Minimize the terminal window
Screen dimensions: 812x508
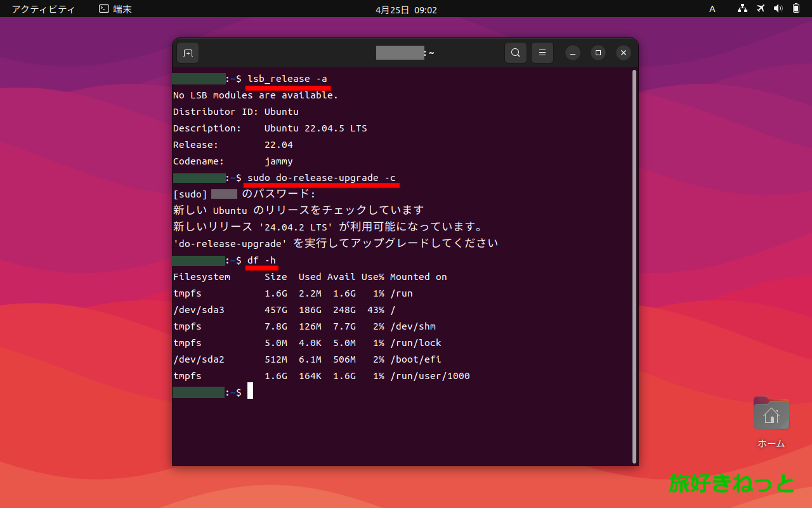coord(573,53)
